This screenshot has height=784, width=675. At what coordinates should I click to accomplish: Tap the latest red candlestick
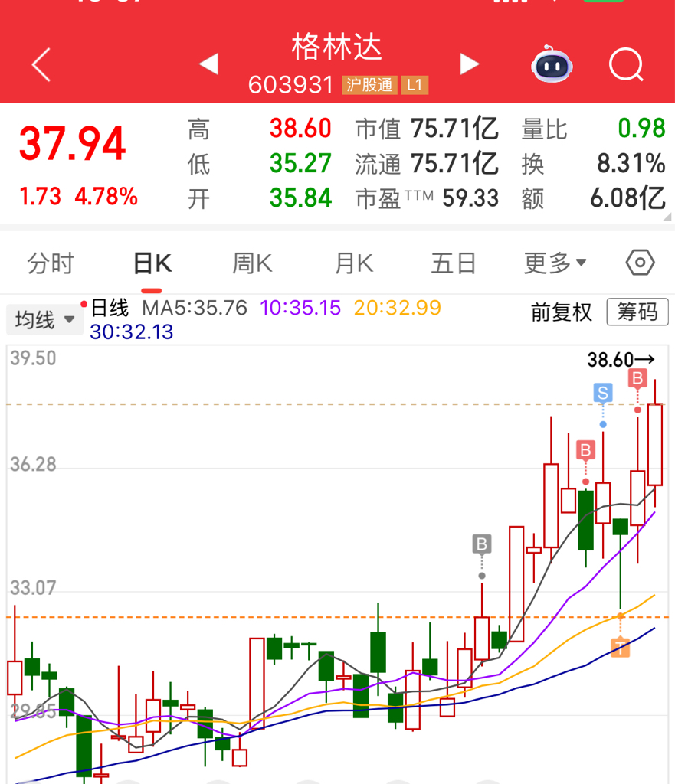tap(655, 445)
